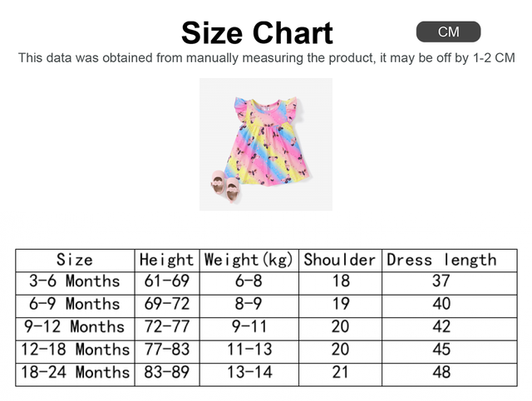The image size is (532, 401).
Task: Choose the 18-24 Months size row
Action: pyautogui.click(x=75, y=372)
